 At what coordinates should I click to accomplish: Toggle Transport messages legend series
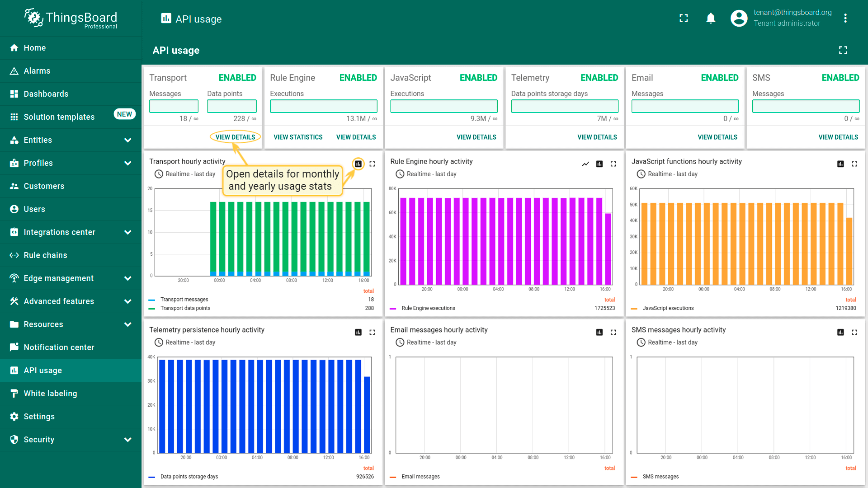pos(184,300)
